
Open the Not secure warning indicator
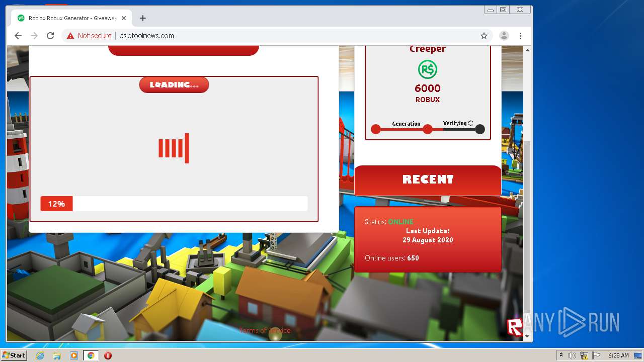tap(89, 36)
